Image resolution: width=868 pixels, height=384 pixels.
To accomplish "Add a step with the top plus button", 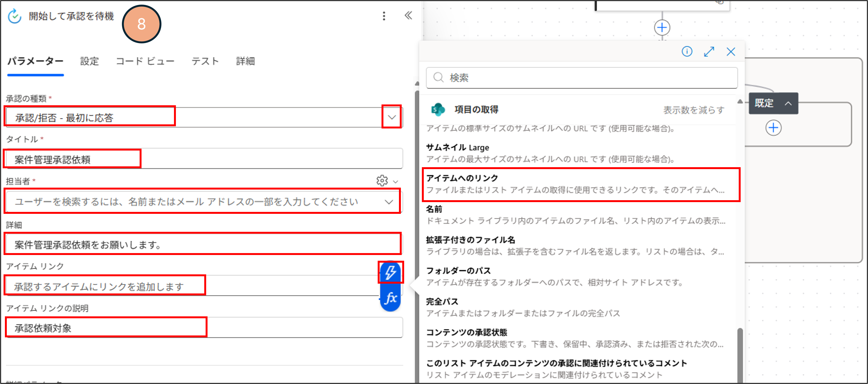I will tap(662, 28).
